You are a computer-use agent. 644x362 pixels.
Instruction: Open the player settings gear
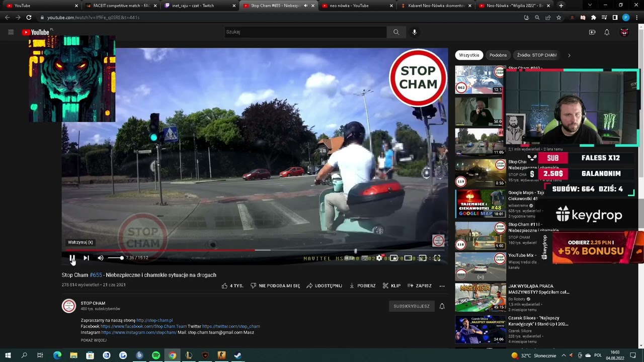pos(379,258)
